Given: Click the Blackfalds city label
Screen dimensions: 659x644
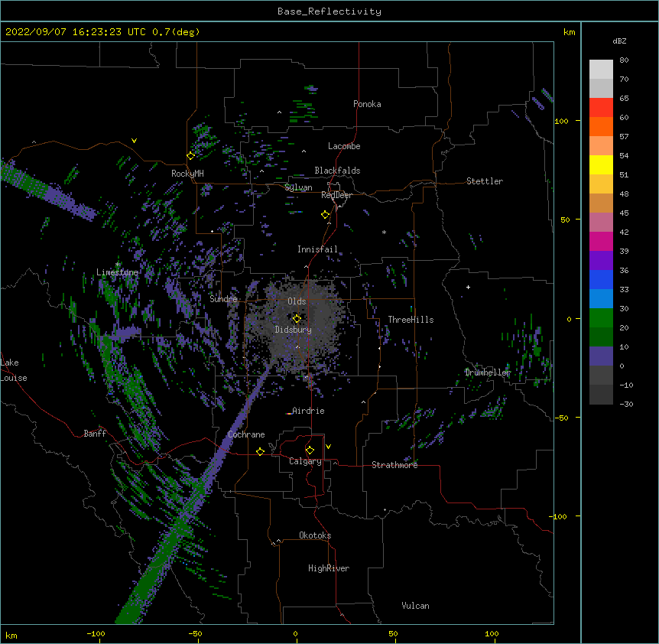Looking at the screenshot, I should 337,171.
